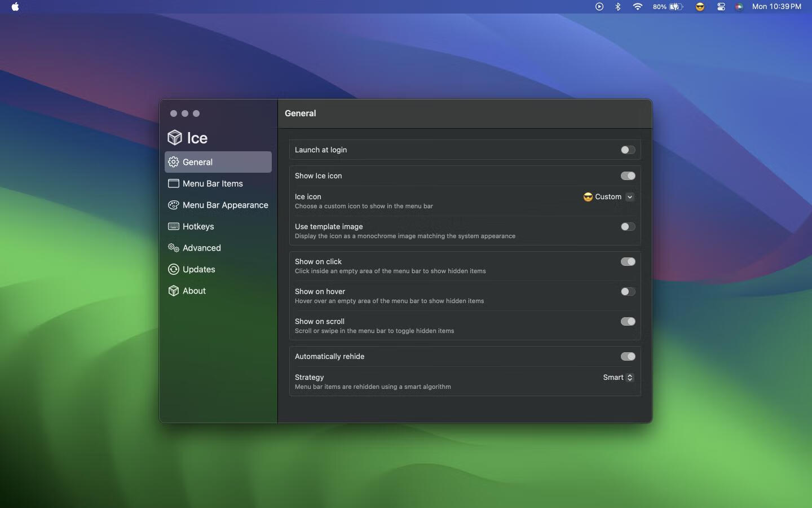Click the General gear icon in sidebar
Screen dimensions: 812x508
174,162
